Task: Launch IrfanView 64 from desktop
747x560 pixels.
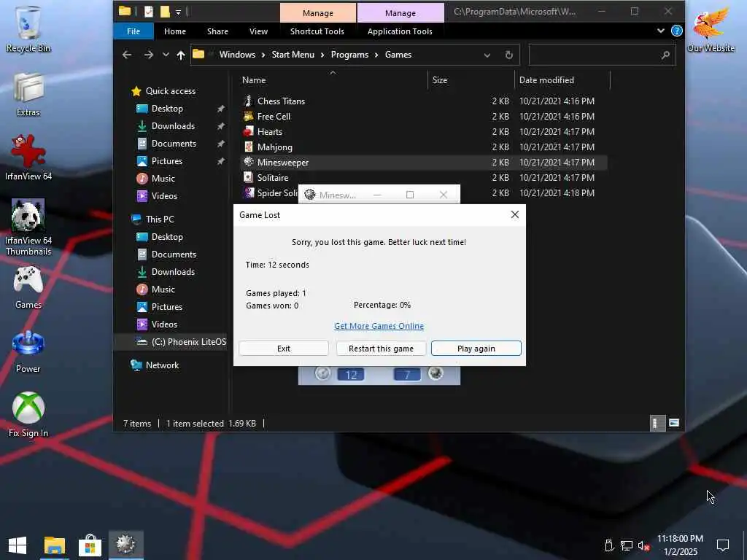Action: 28,158
